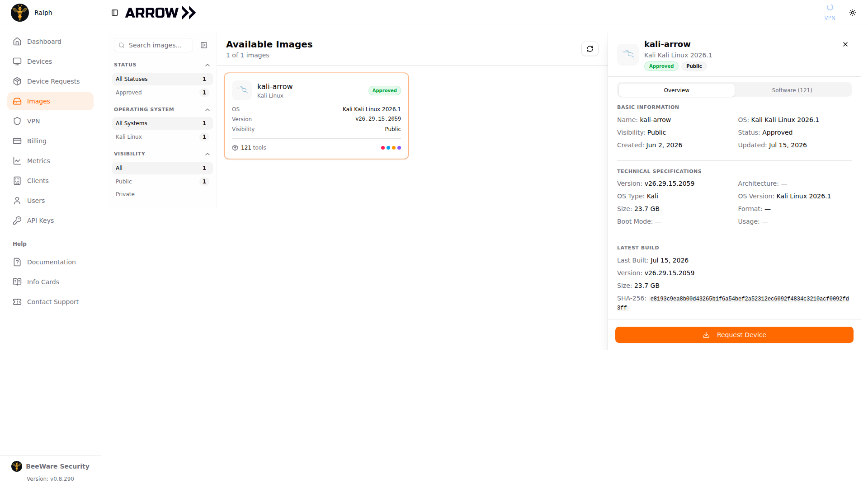Image resolution: width=868 pixels, height=488 pixels.
Task: Click the pink tool category dot
Action: click(383, 148)
